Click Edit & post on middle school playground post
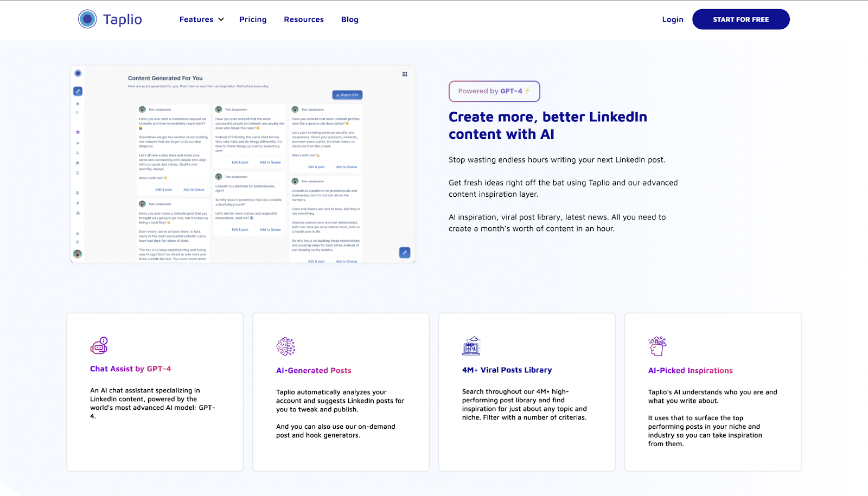 [x=240, y=230]
